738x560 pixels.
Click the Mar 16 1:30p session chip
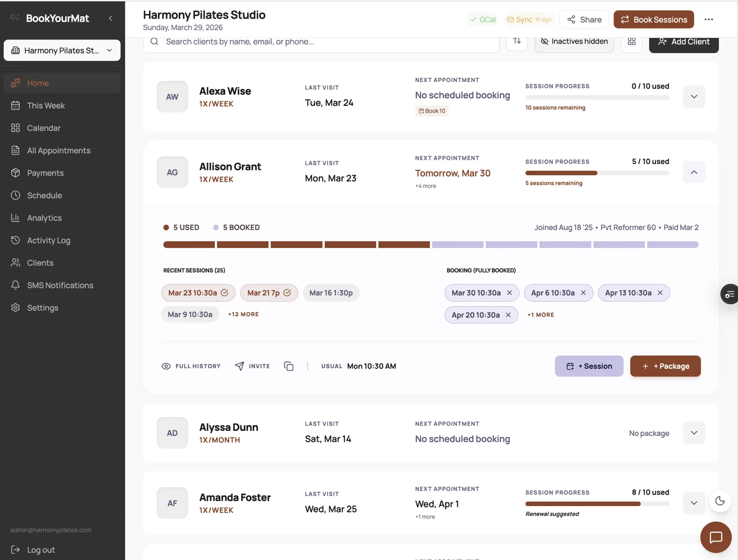[x=331, y=293]
